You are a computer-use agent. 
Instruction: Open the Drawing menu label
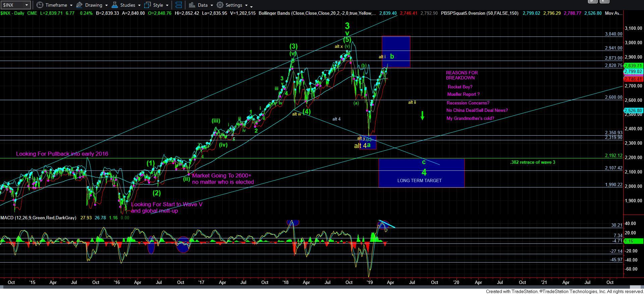click(94, 5)
